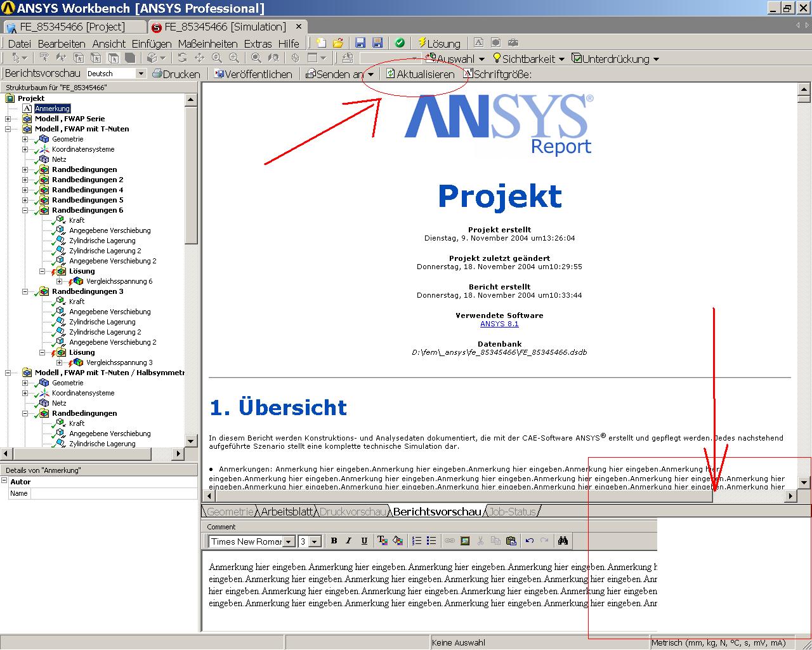Click the report's vertical scrollbar down arrow

coord(804,482)
